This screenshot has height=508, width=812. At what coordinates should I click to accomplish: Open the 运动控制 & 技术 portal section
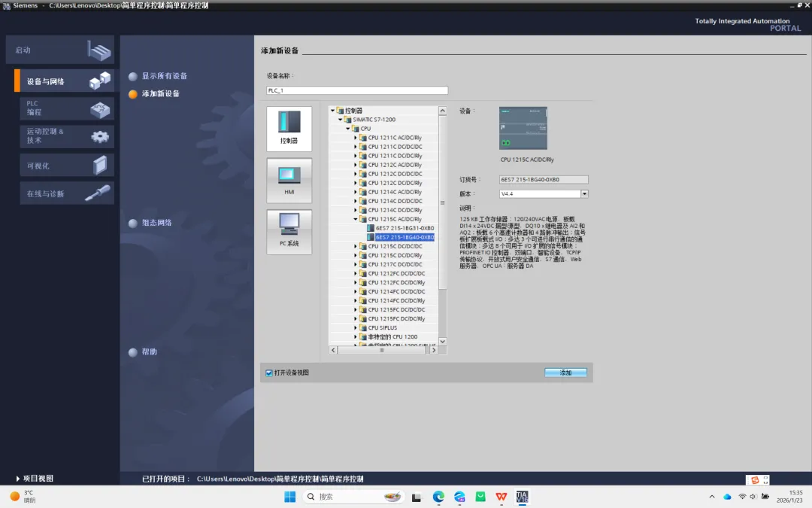click(67, 136)
